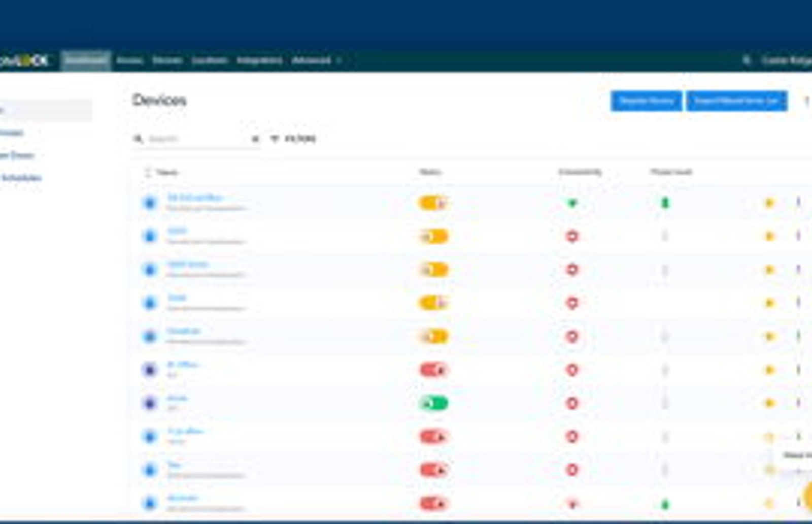Open the more options menu in the second row
This screenshot has width=812, height=524.
point(798,236)
